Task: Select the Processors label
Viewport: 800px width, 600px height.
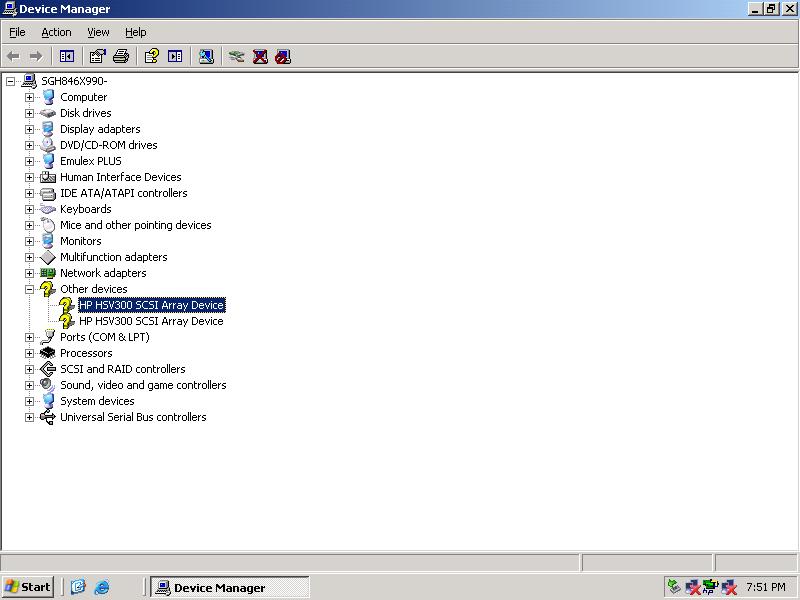Action: [x=86, y=353]
